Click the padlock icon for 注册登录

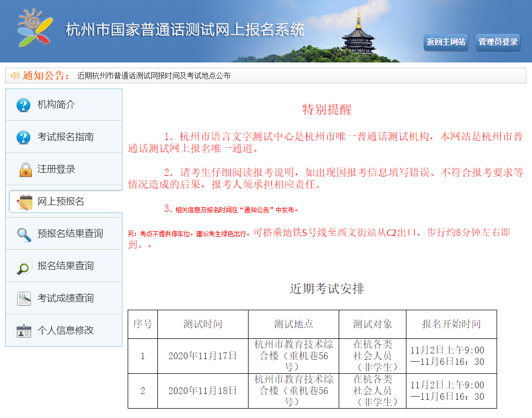[25, 170]
